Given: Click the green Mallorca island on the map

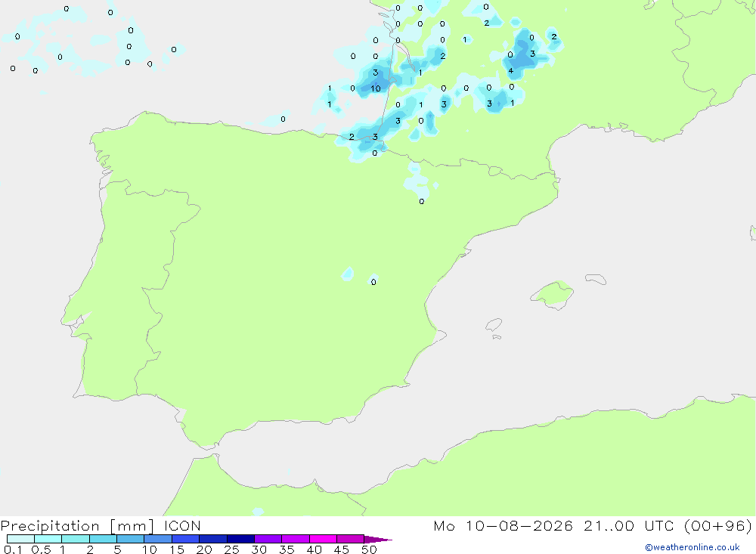Looking at the screenshot, I should (x=553, y=293).
